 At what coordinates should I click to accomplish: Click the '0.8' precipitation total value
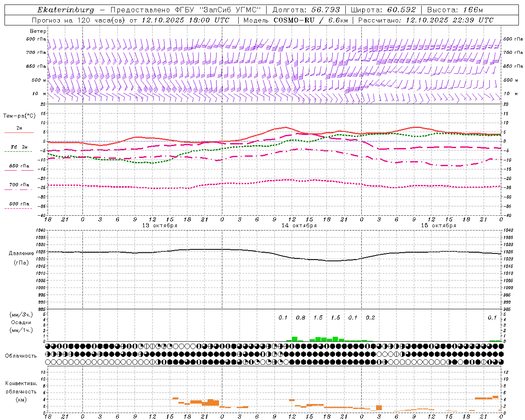pyautogui.click(x=301, y=317)
